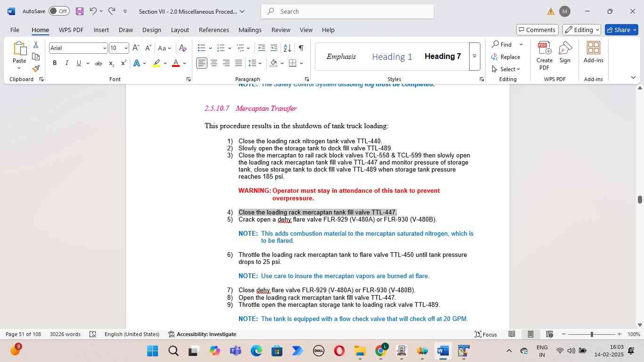
Task: Toggle Superscript formatting
Action: point(124,63)
